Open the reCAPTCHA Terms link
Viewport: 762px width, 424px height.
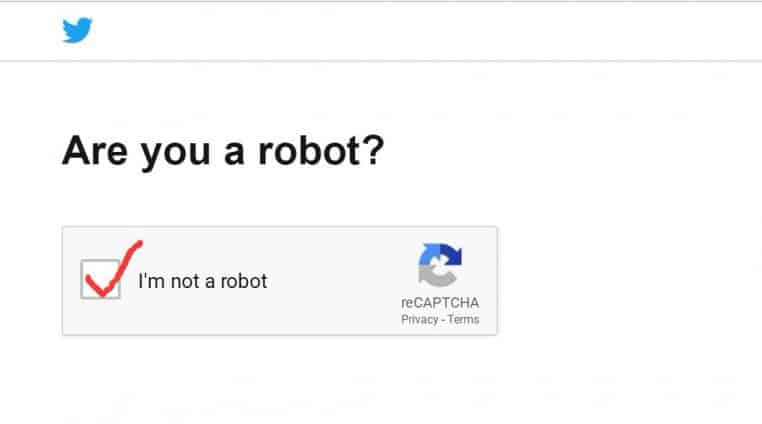point(464,320)
